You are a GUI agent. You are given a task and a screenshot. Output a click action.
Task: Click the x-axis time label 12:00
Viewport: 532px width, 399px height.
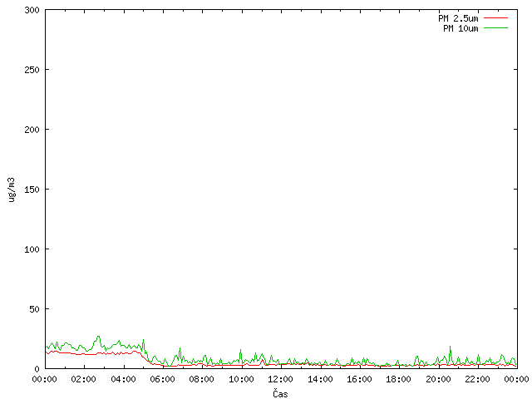pyautogui.click(x=280, y=379)
